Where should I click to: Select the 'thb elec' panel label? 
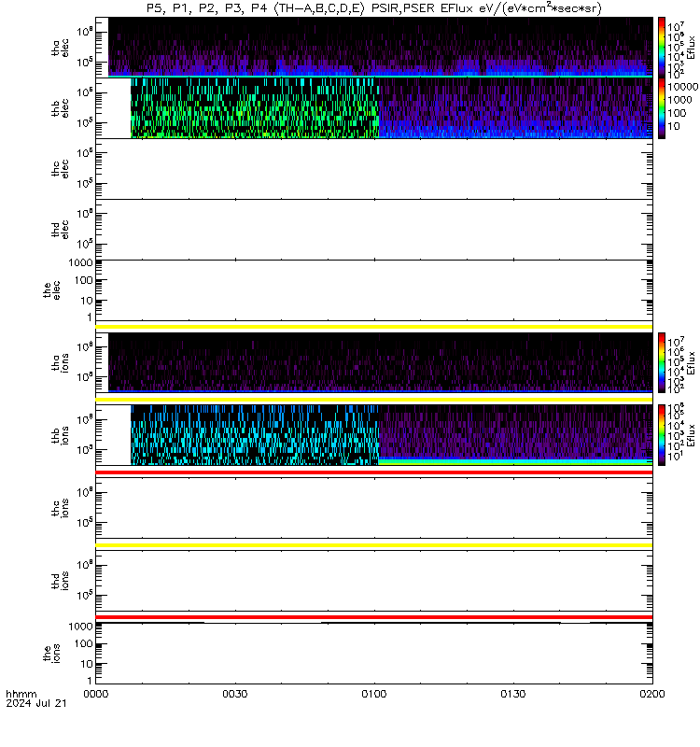60,108
